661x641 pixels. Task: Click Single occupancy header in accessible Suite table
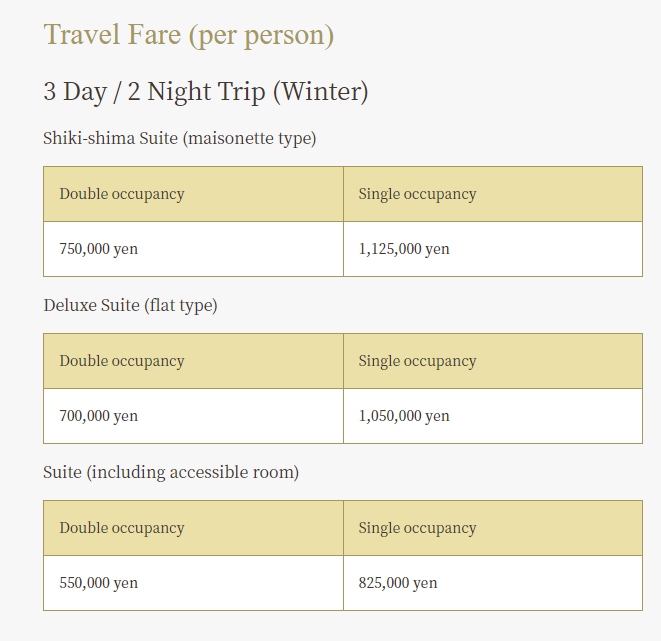[x=493, y=528]
